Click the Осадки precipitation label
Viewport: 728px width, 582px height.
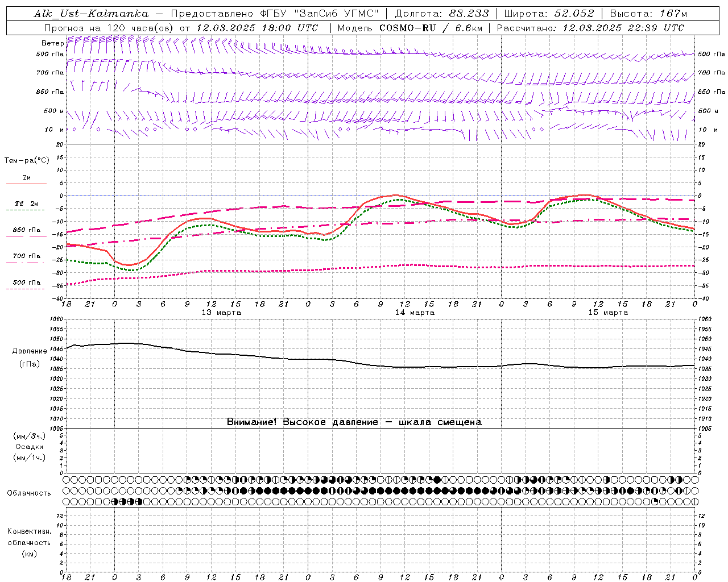click(30, 447)
